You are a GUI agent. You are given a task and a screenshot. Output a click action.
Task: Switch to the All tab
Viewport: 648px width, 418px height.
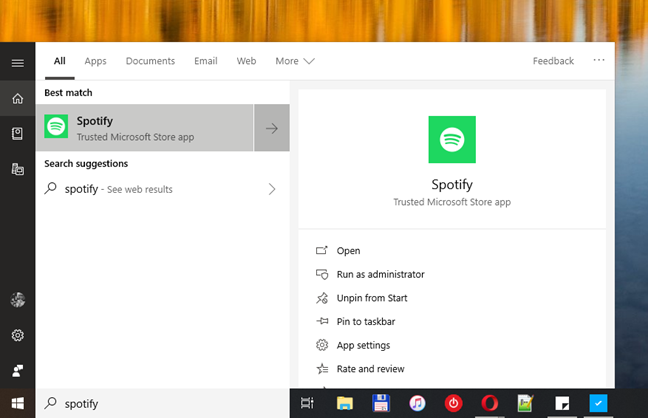pos(60,61)
